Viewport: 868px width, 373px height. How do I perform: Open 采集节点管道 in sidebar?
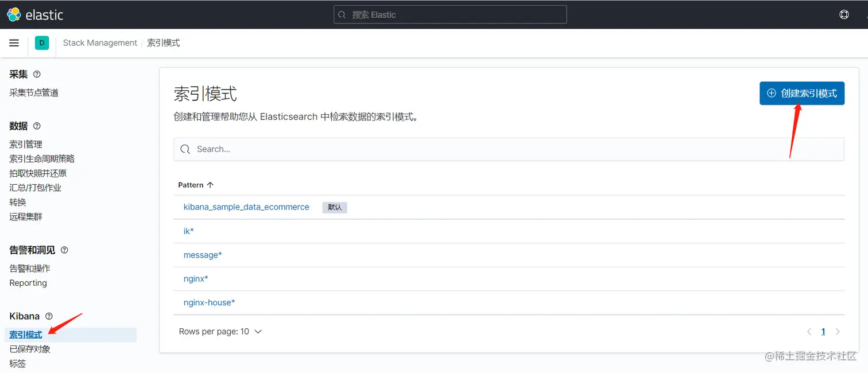click(x=34, y=93)
